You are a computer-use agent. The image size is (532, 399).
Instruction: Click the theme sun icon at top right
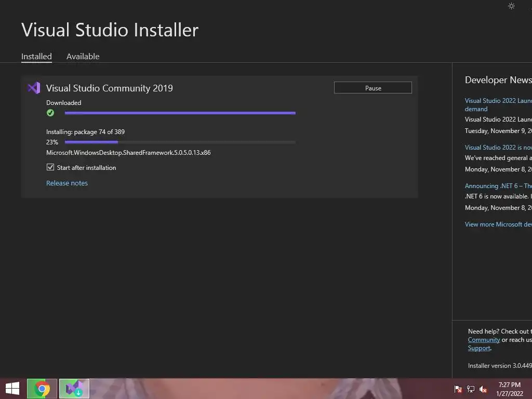[511, 6]
